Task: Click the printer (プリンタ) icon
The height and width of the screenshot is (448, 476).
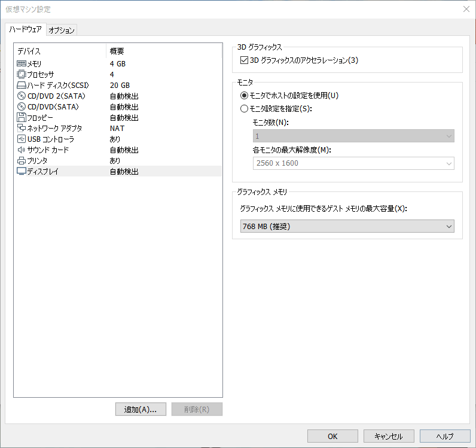Action: [22, 160]
